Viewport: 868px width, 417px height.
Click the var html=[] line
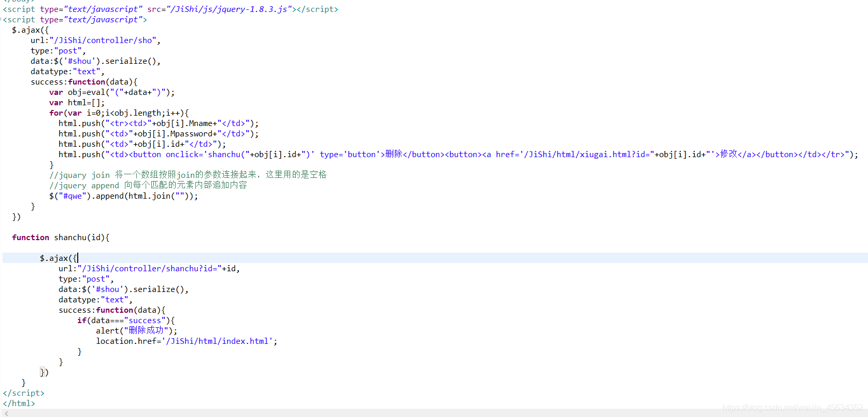point(77,103)
